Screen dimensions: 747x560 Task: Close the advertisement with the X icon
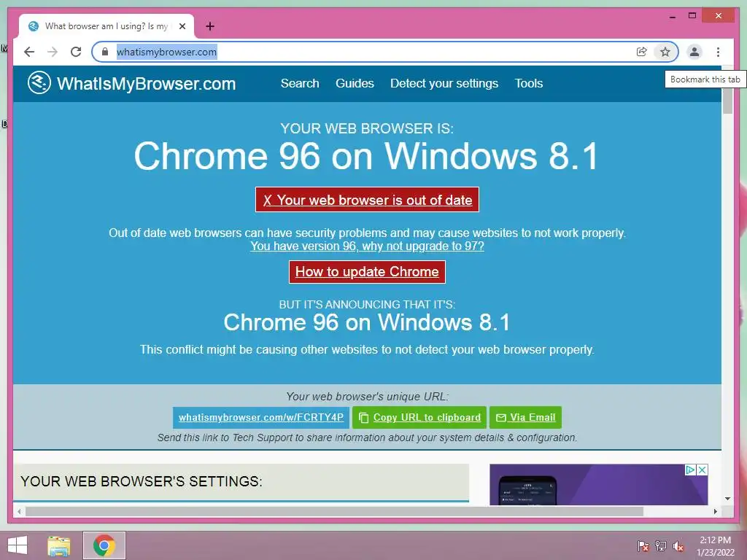coord(703,470)
